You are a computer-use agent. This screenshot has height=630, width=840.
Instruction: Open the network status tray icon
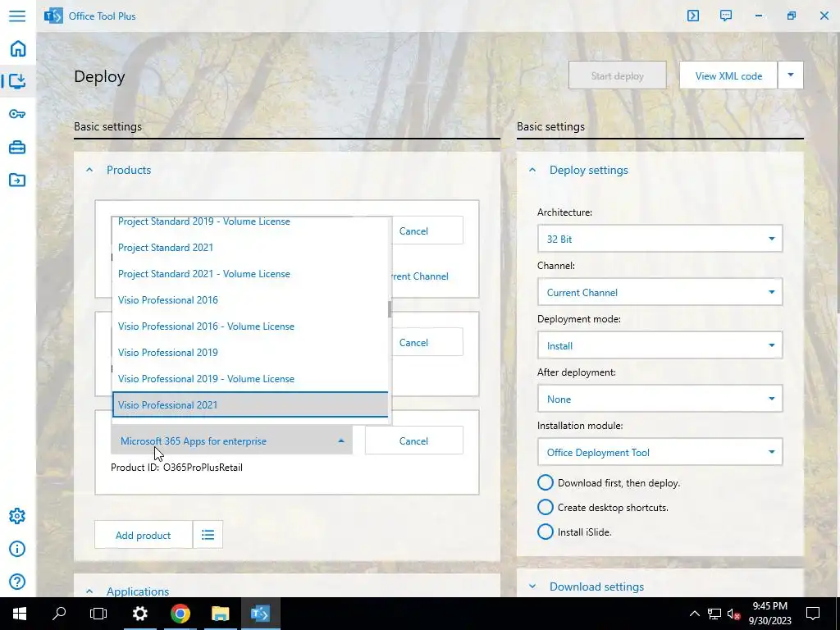point(714,614)
